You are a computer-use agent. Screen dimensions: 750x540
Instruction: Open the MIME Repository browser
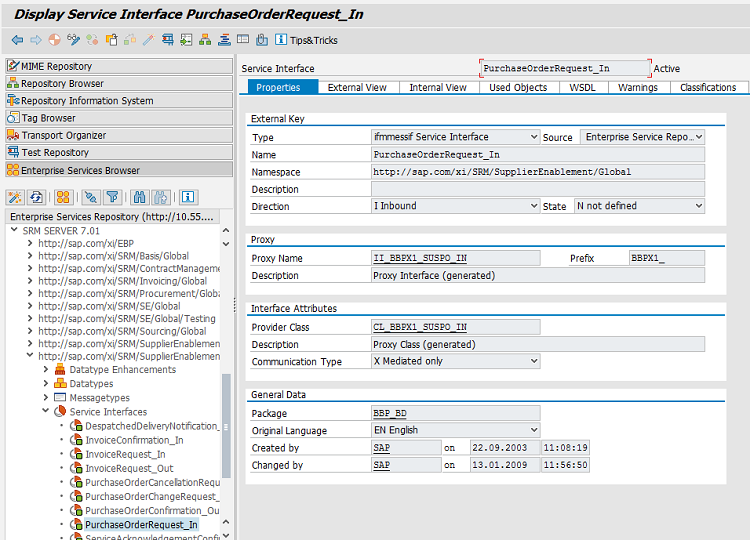point(119,66)
